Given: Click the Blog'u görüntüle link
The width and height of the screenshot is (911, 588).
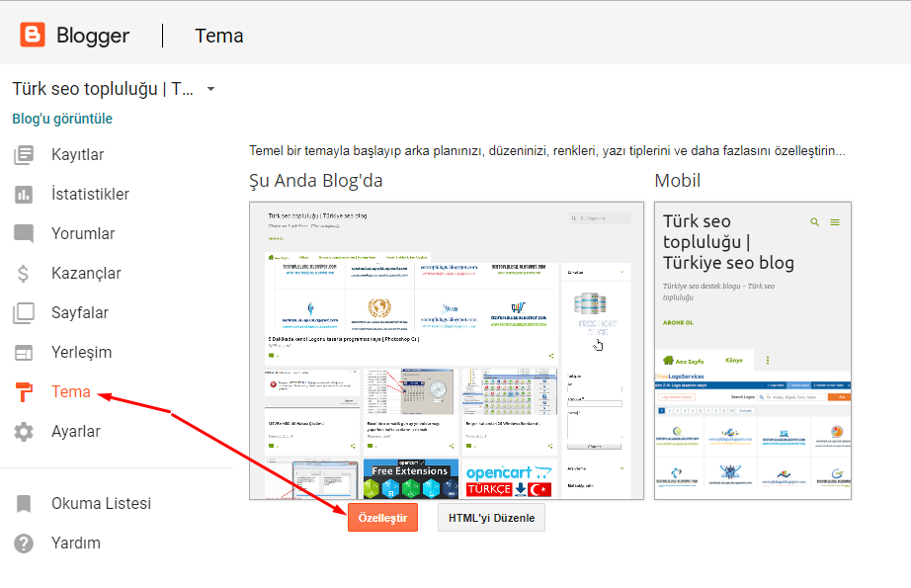Looking at the screenshot, I should (62, 119).
